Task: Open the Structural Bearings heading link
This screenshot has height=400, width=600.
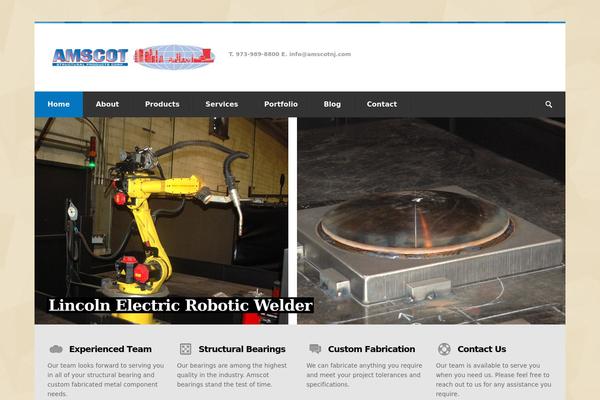Action: 242,349
